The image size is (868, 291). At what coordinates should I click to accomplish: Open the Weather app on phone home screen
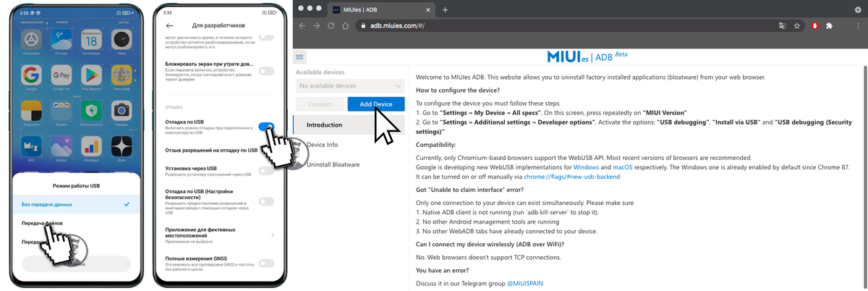click(61, 39)
